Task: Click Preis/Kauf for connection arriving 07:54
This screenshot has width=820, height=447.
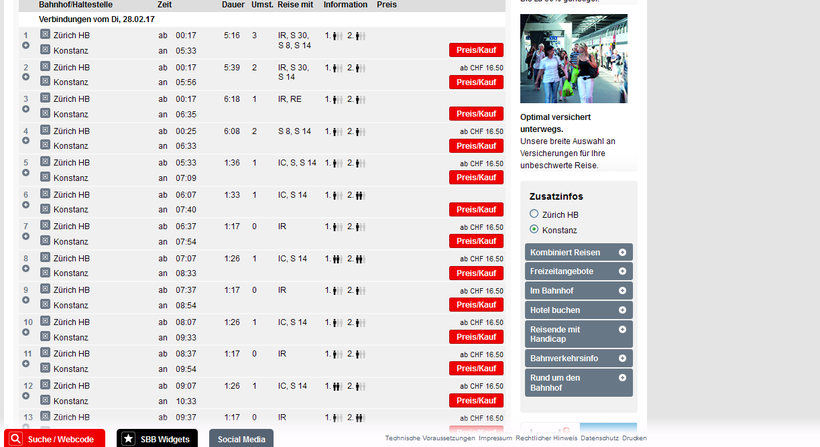Action: (x=476, y=242)
